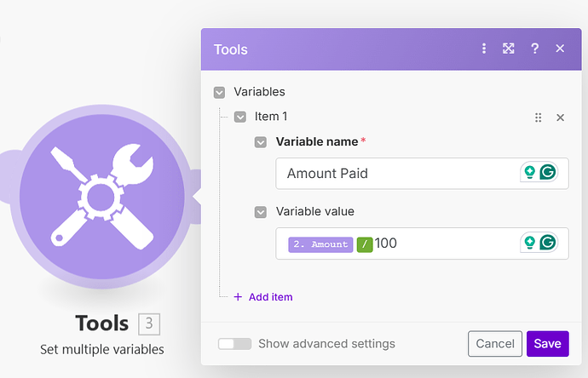Click the drag handle for Item 1
This screenshot has height=378, width=588.
(538, 117)
